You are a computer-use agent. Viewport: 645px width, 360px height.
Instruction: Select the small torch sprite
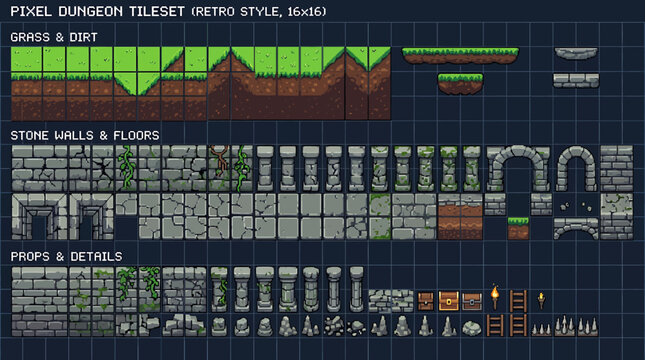(541, 301)
